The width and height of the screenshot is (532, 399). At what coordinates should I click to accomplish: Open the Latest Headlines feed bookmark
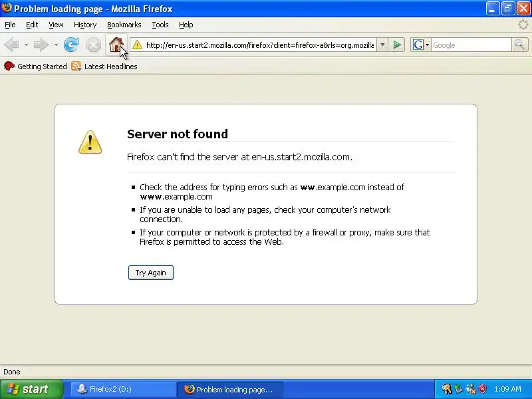click(x=104, y=66)
